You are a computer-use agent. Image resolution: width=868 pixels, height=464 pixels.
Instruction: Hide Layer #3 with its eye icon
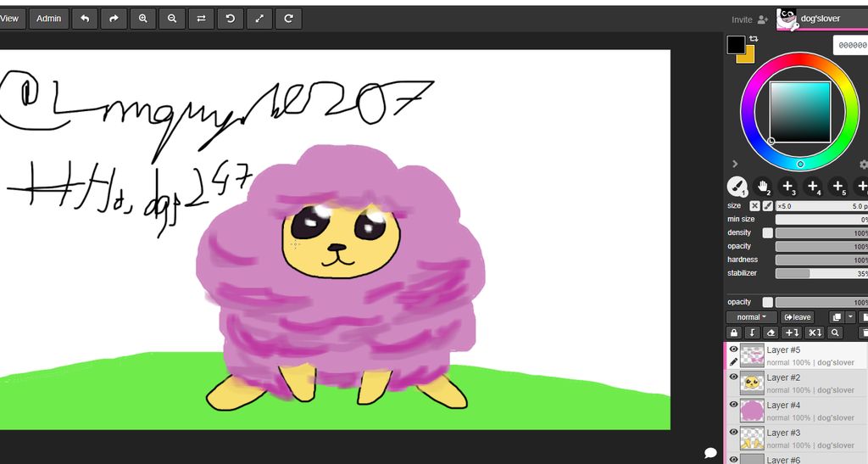click(733, 433)
